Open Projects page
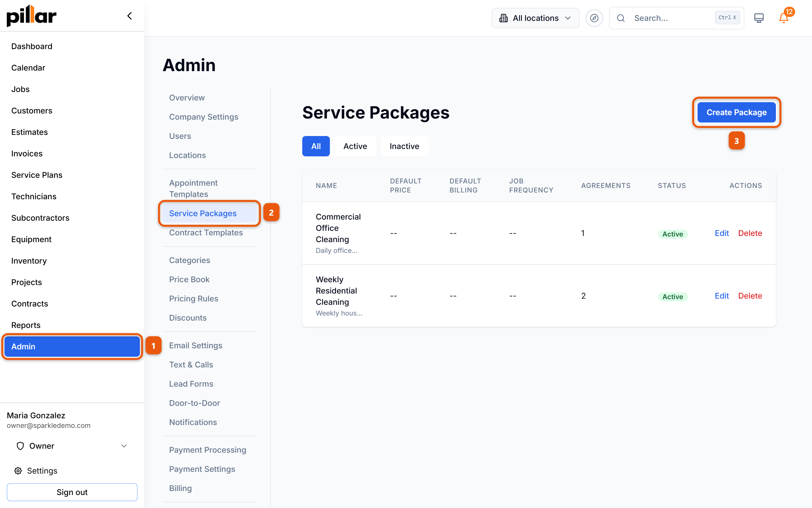This screenshot has height=508, width=812. click(x=72, y=282)
